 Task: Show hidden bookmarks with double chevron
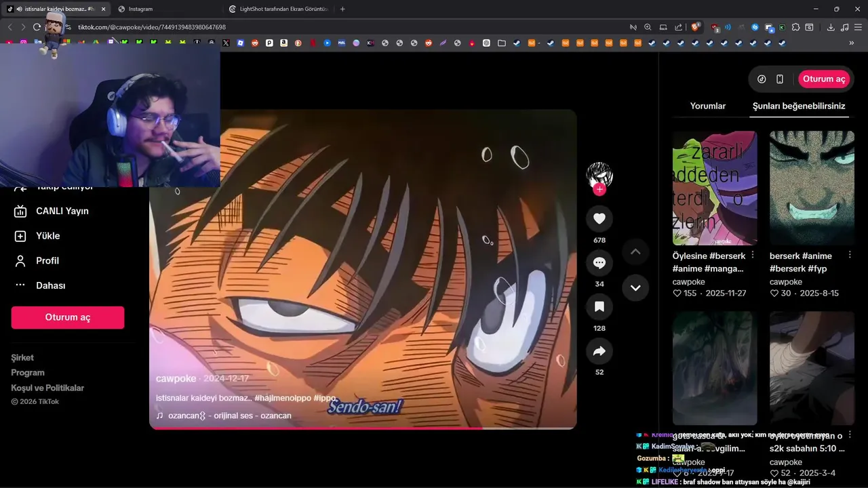(x=852, y=43)
